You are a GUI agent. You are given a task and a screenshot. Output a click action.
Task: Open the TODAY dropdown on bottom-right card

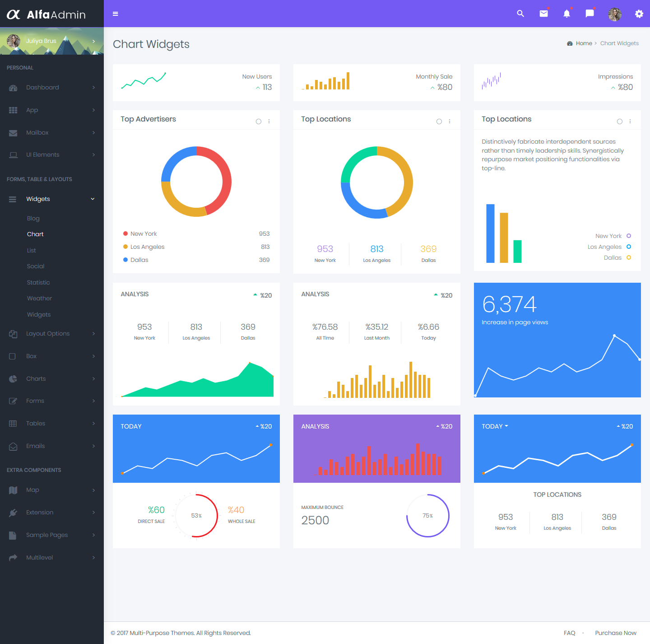point(495,426)
